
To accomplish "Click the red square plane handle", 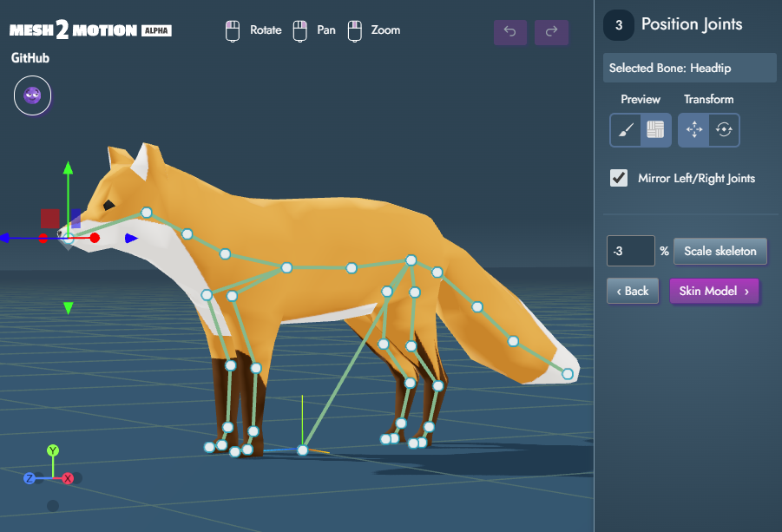I will point(49,219).
